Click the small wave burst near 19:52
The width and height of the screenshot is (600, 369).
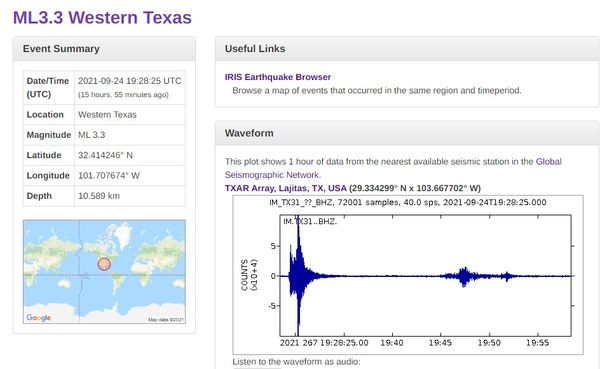click(507, 276)
